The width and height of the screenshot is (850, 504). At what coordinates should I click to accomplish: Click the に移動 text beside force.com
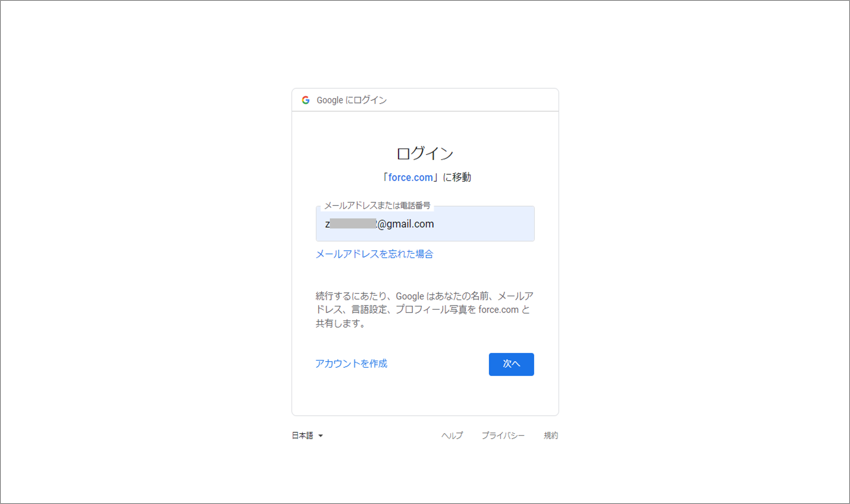pos(457,177)
